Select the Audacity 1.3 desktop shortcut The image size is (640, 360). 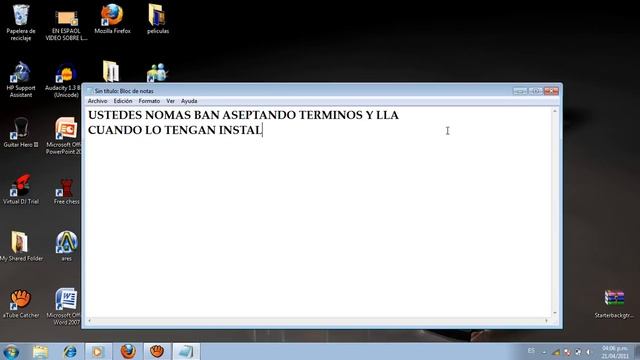pyautogui.click(x=63, y=80)
